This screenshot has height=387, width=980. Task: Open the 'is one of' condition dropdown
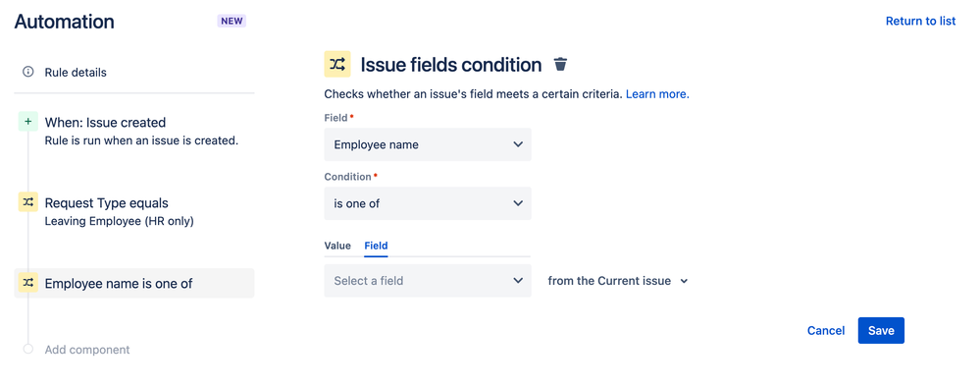click(428, 203)
